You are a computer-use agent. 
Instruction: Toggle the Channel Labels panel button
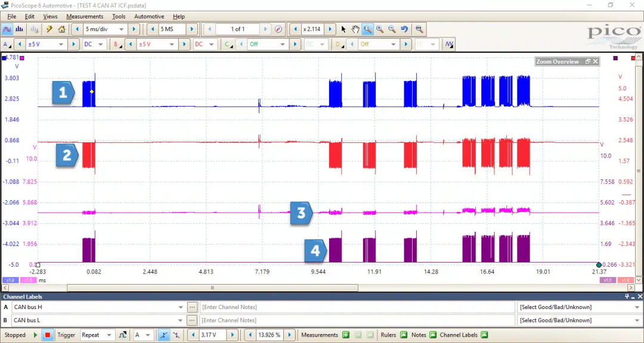484,335
